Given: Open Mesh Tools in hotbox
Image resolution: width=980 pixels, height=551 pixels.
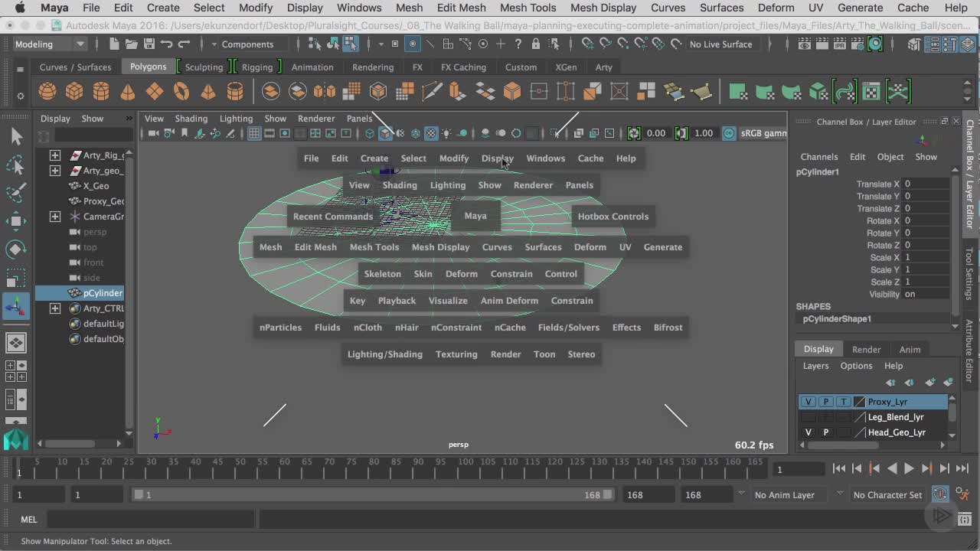Looking at the screenshot, I should (x=374, y=247).
